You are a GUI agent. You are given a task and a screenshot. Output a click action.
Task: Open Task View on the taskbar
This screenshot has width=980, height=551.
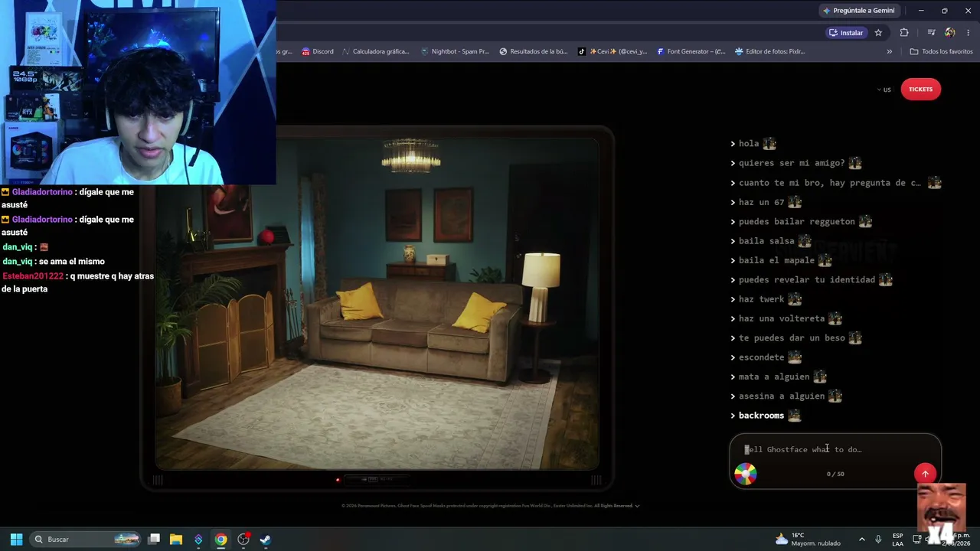click(154, 540)
